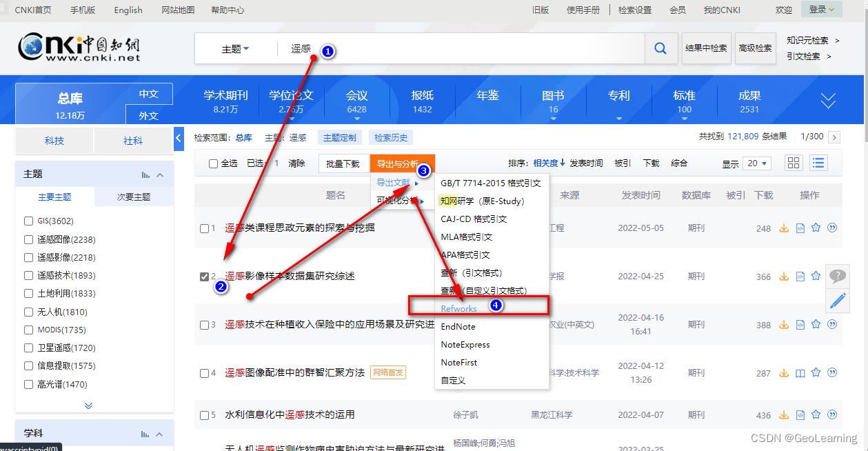Viewport: 868px width, 451px height.
Task: Click the quote icon on first result
Action: tap(833, 228)
